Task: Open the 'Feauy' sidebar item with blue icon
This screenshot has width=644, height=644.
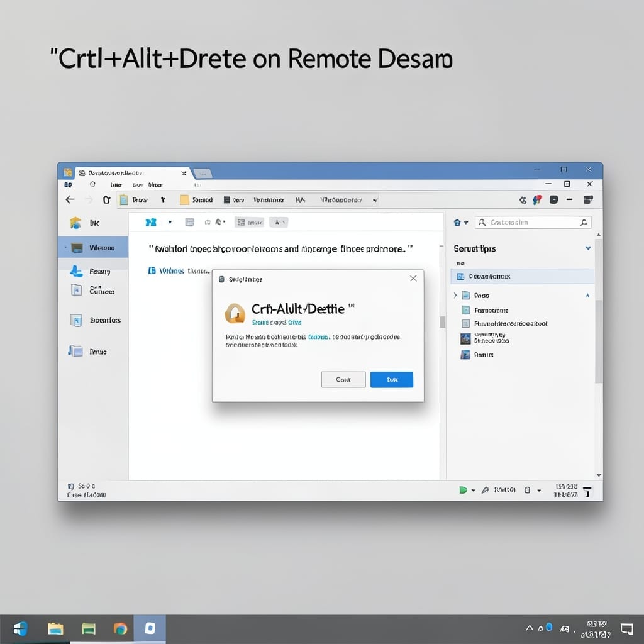Action: pos(90,271)
